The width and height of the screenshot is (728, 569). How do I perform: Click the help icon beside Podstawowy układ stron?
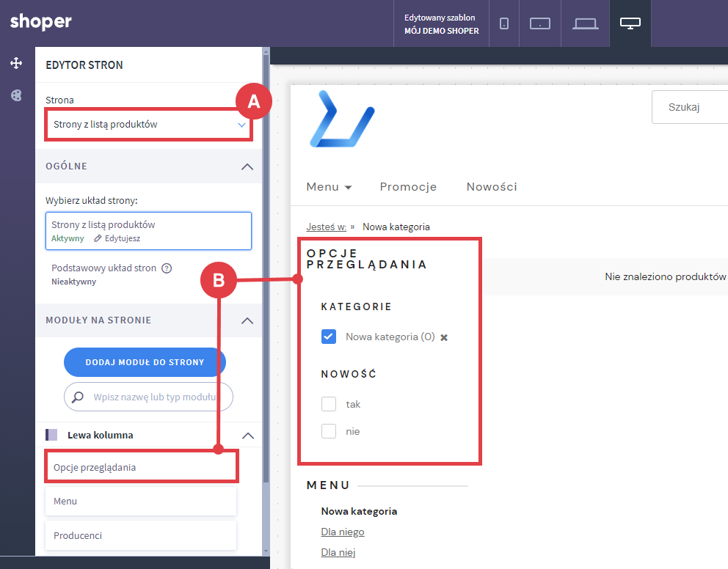click(167, 268)
